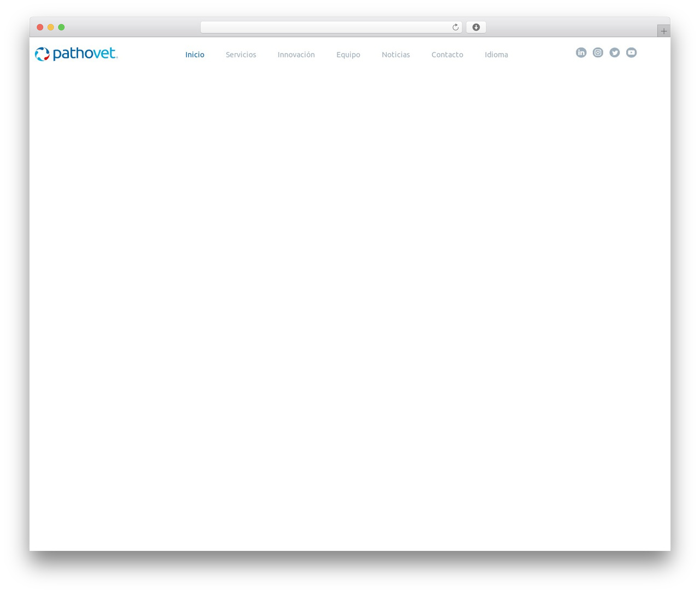Open the Twitter social icon
This screenshot has width=700, height=593.
[x=615, y=53]
